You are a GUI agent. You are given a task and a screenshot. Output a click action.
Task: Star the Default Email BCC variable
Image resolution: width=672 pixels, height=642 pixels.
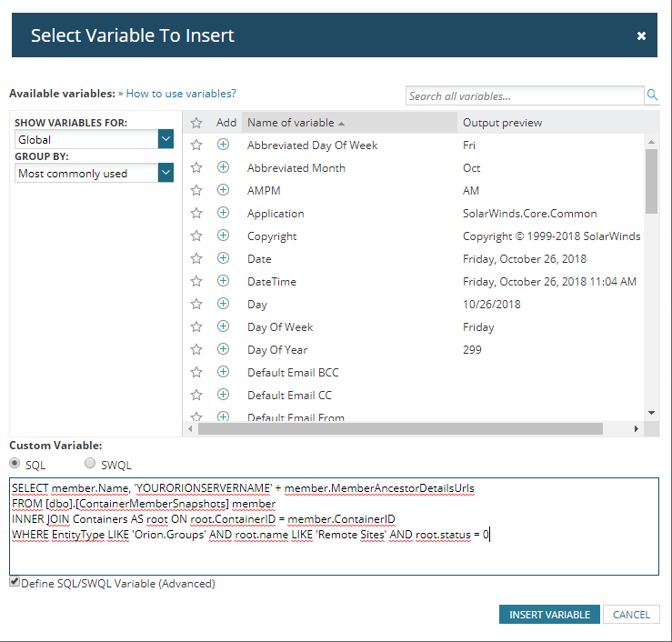coord(196,372)
